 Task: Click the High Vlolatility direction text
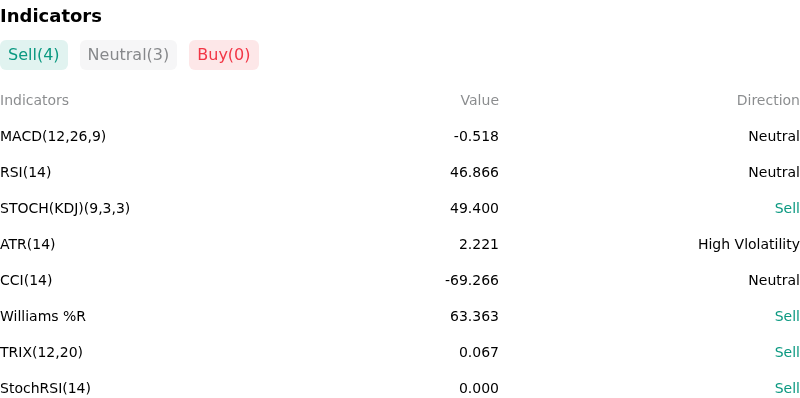click(x=748, y=244)
